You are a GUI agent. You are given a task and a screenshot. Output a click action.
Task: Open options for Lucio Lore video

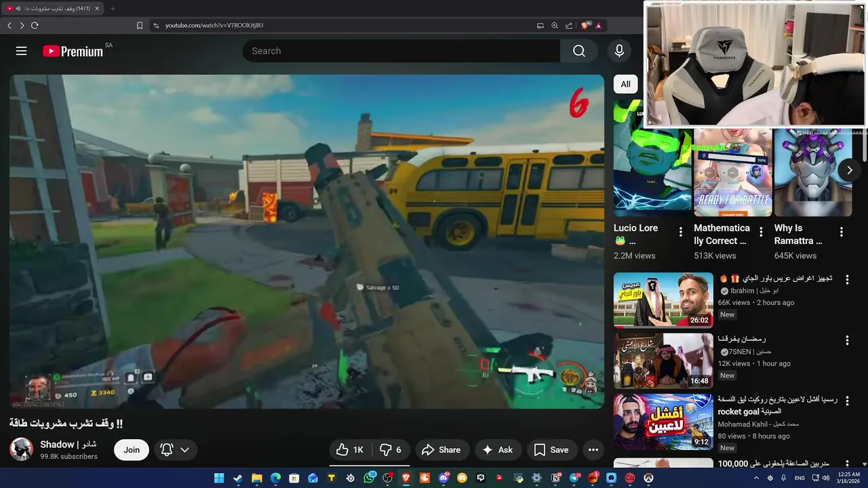coord(681,232)
